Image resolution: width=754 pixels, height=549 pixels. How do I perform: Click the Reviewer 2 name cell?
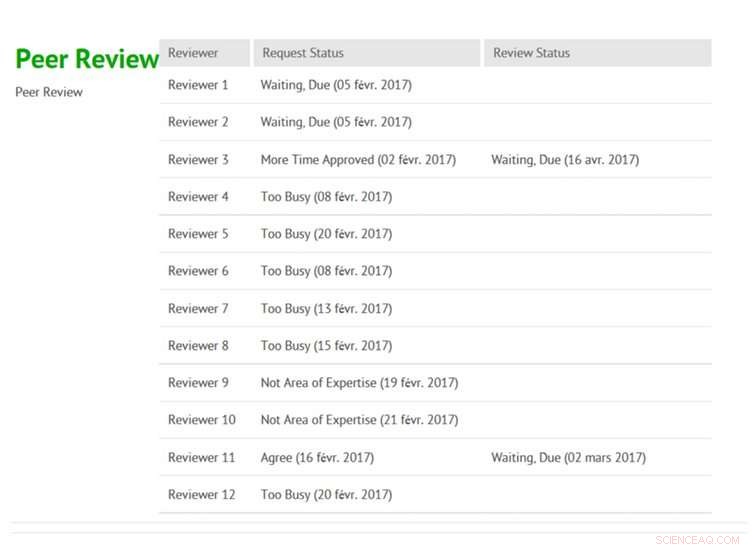198,122
